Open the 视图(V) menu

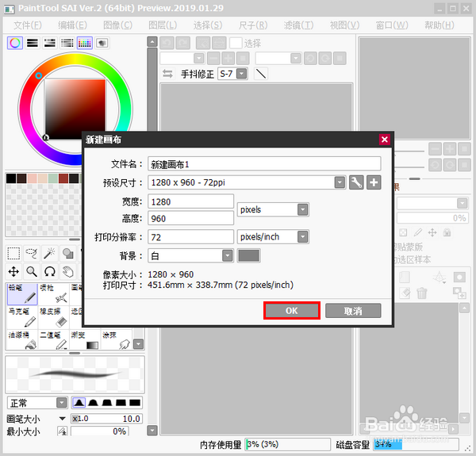(x=344, y=25)
